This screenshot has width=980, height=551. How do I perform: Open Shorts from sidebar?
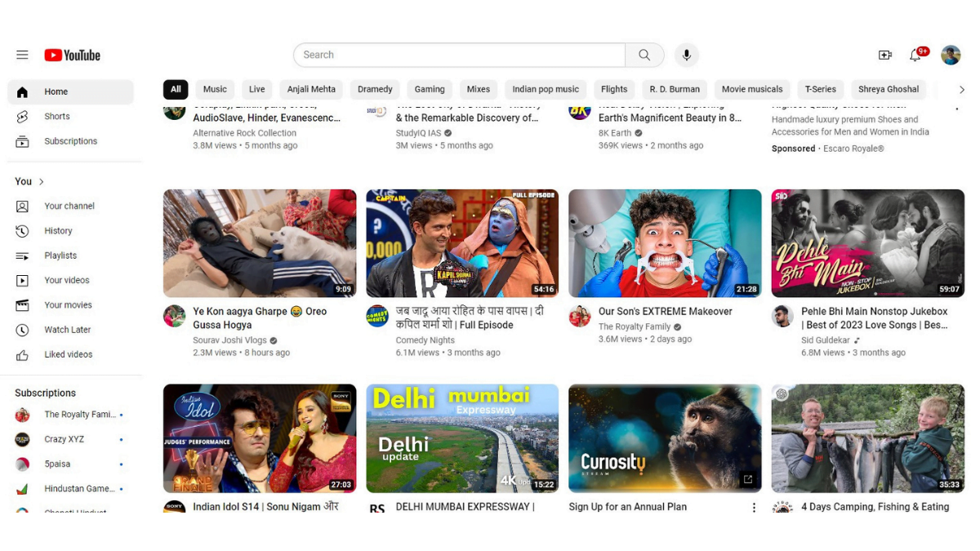(70, 117)
